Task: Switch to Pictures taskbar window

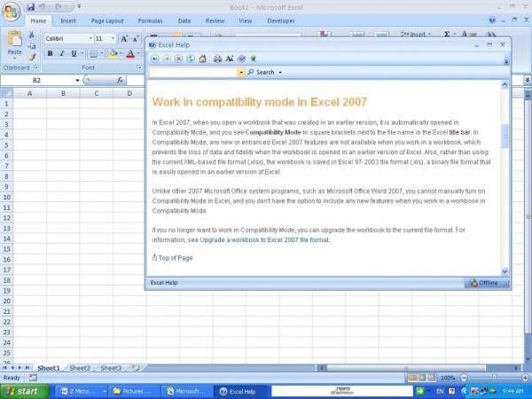Action: 134,392
